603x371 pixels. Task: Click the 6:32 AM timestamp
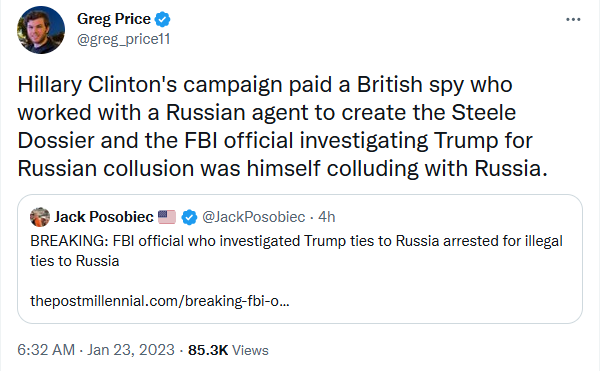(x=46, y=350)
